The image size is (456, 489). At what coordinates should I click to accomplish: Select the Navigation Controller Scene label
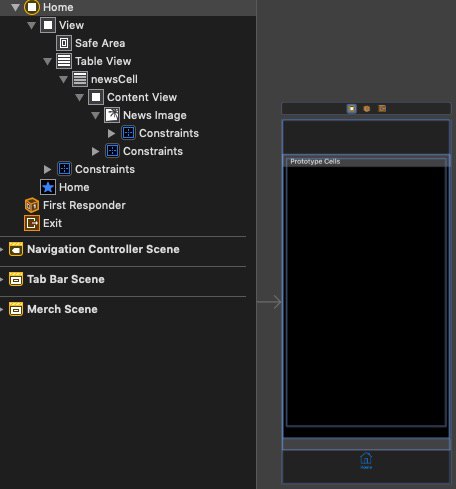[x=103, y=249]
